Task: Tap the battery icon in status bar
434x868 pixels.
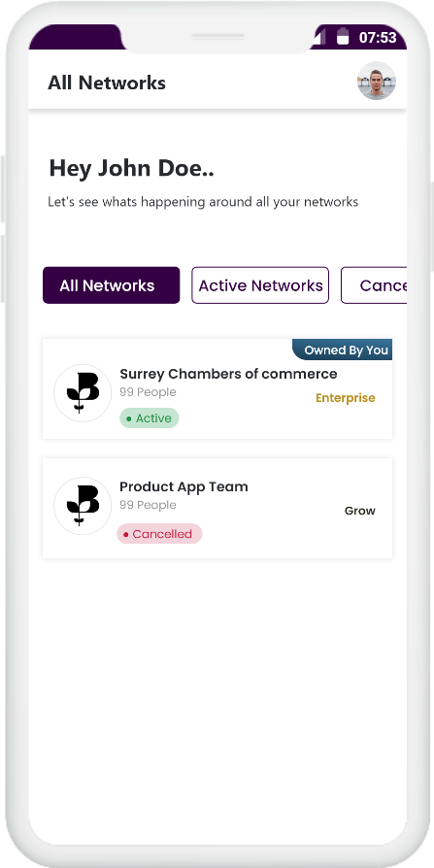Action: pyautogui.click(x=343, y=37)
